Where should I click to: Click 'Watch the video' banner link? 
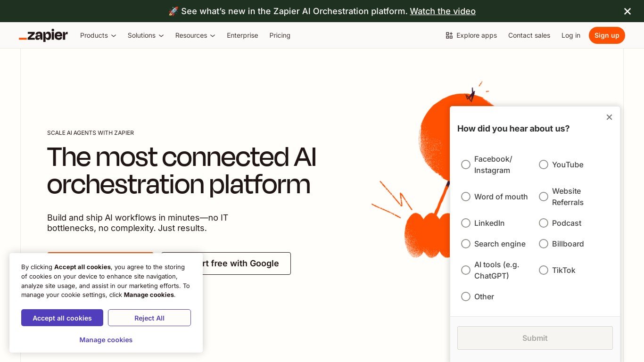442,11
